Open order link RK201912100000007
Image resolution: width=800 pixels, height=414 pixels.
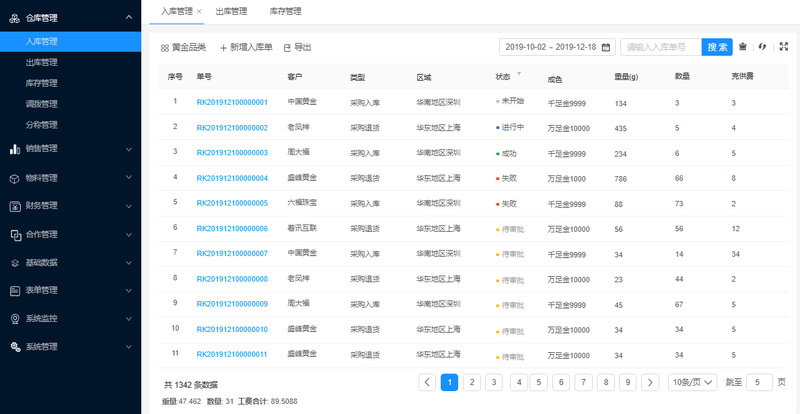[x=232, y=253]
